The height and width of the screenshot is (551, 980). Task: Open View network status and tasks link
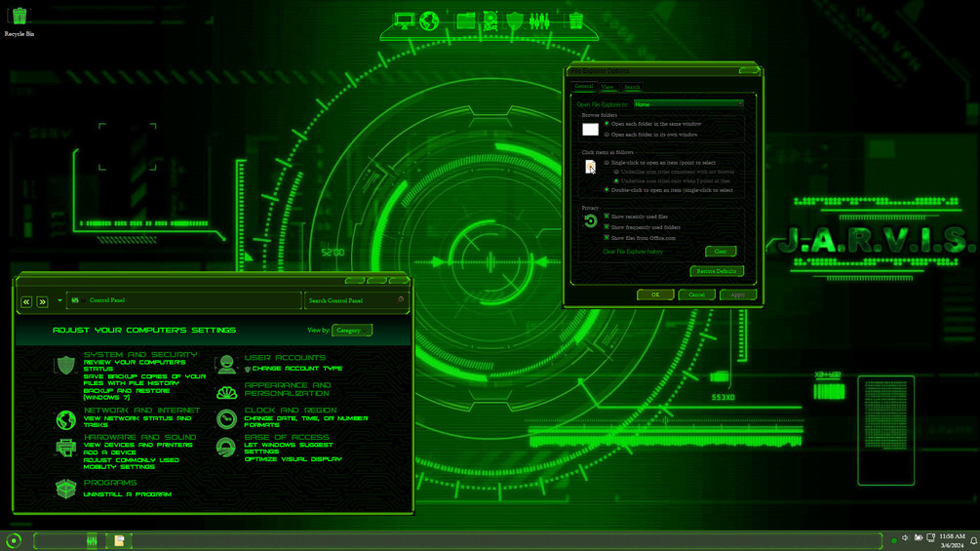[x=137, y=421]
